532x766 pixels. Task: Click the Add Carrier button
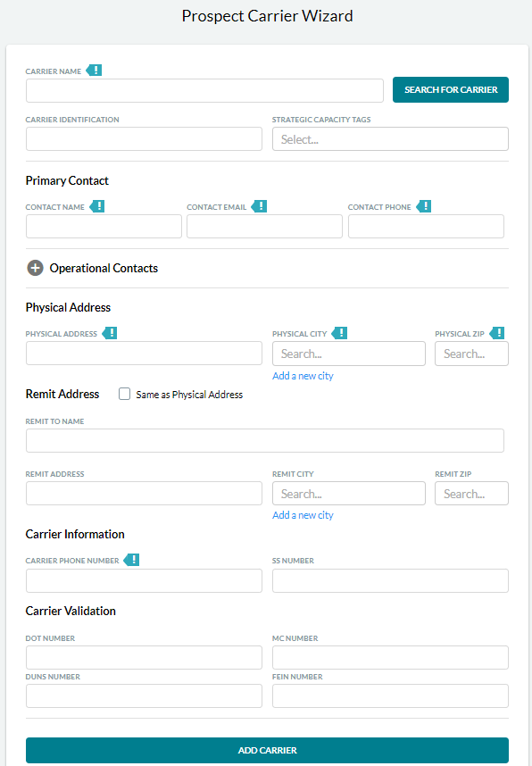pyautogui.click(x=267, y=750)
